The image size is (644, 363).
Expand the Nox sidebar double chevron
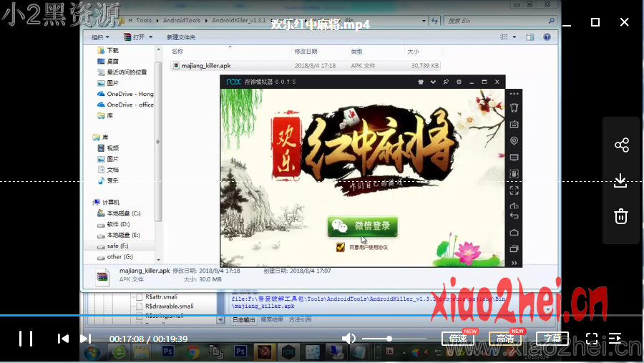(x=514, y=263)
